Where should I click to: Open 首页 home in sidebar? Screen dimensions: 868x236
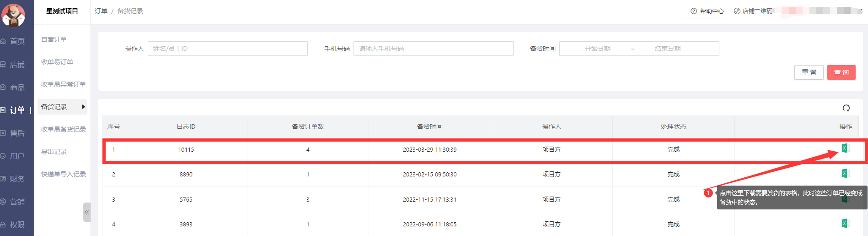17,41
